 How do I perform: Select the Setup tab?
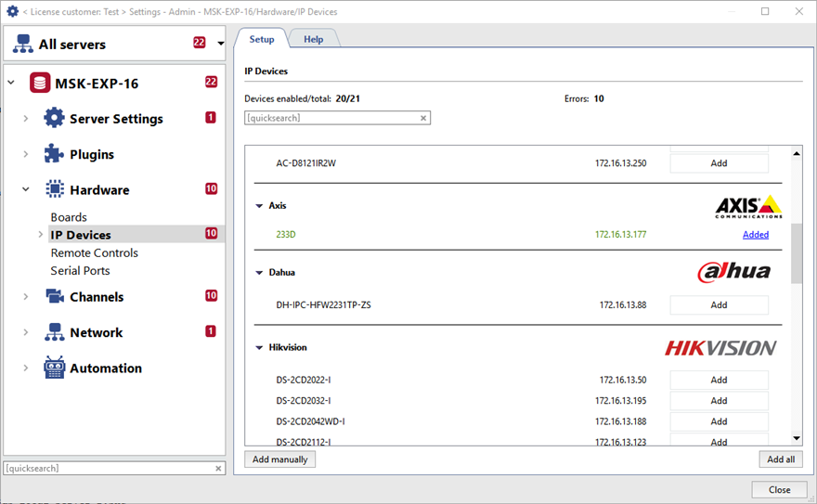click(x=262, y=40)
